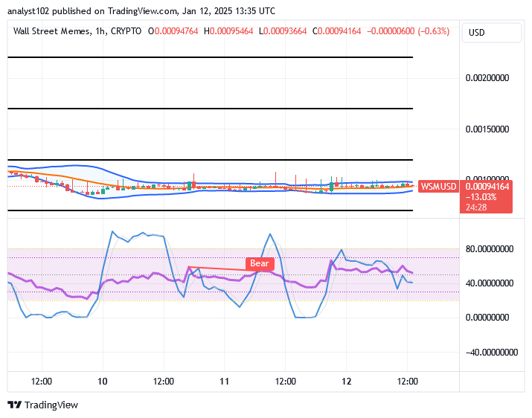Image resolution: width=532 pixels, height=418 pixels.
Task: Click the Wall Street Memes symbol title
Action: [x=51, y=31]
